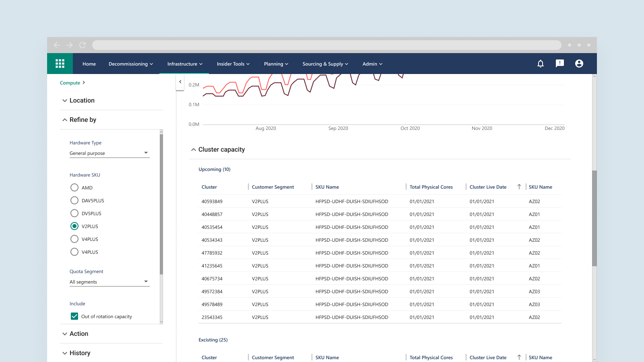Click the browser refresh icon

83,45
